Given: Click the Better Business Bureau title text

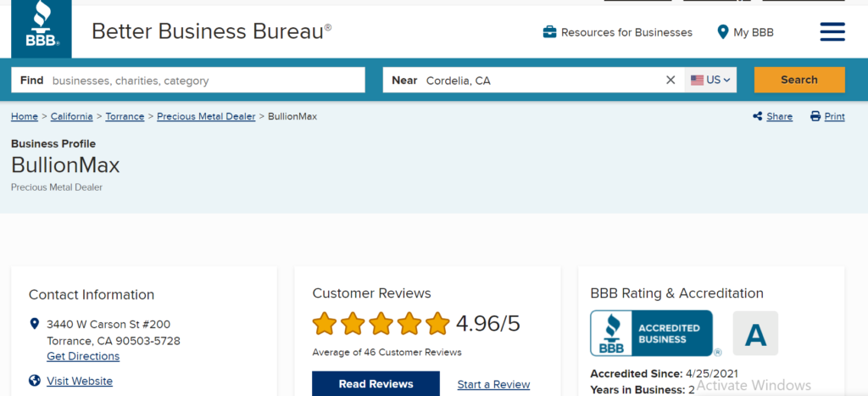Looking at the screenshot, I should (211, 31).
